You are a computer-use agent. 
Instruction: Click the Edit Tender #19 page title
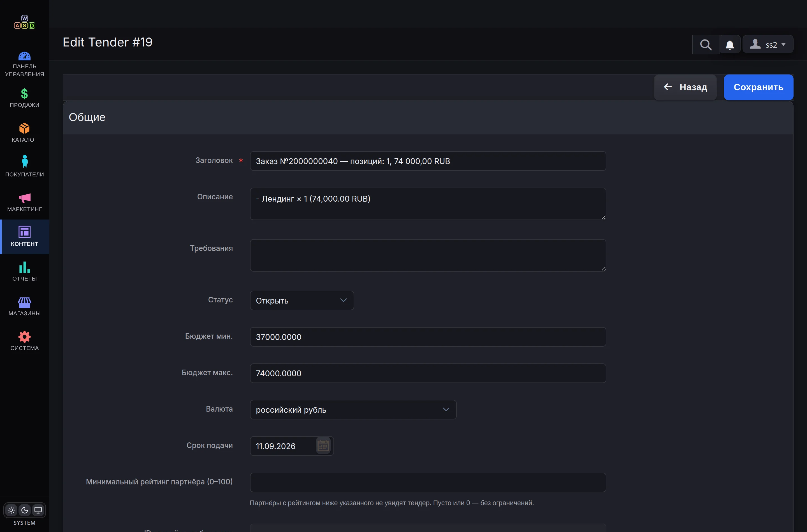coord(108,42)
